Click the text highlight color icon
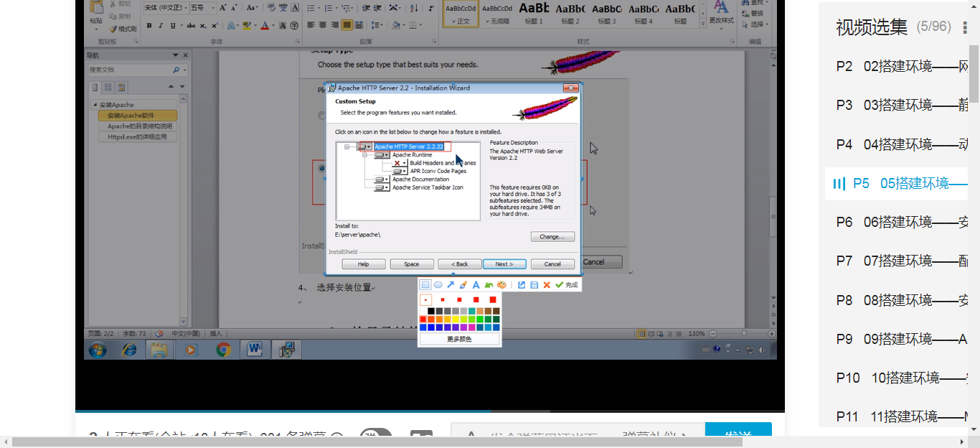 coord(247,26)
